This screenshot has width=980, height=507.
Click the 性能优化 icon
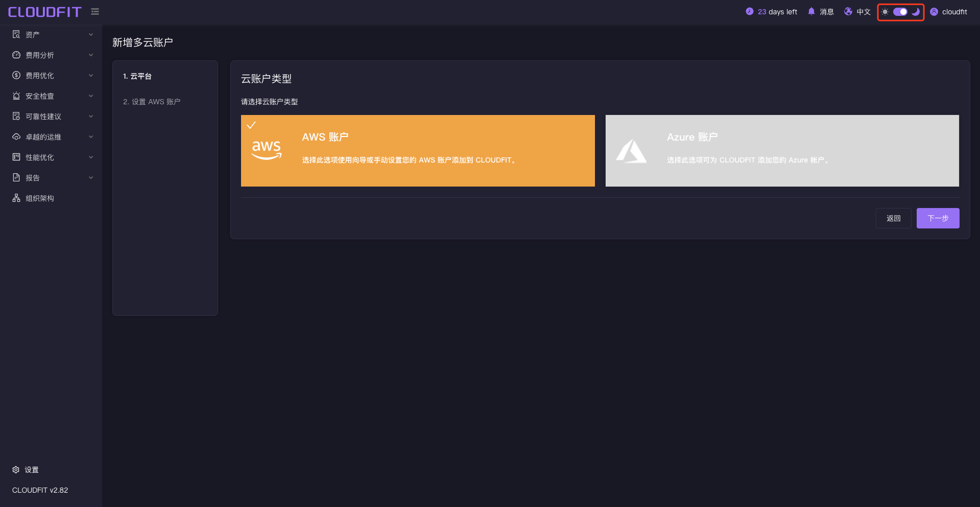point(16,157)
